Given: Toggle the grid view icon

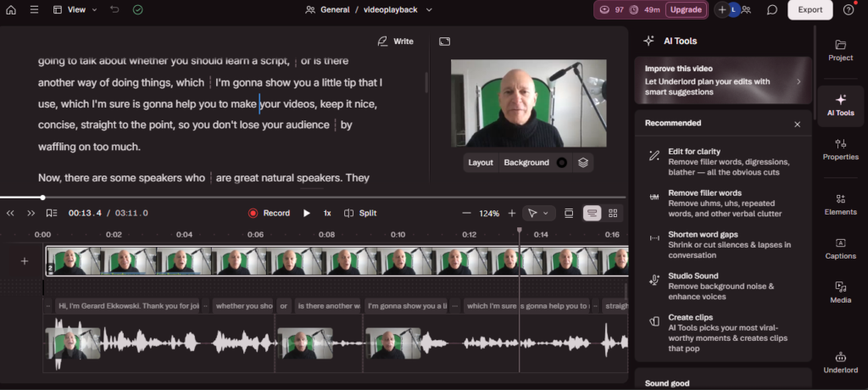Looking at the screenshot, I should click(x=613, y=214).
